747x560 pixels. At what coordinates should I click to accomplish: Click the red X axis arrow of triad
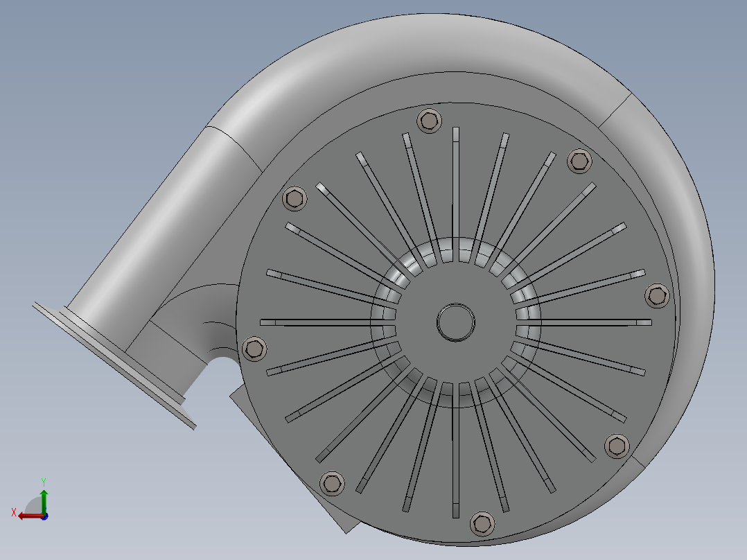pyautogui.click(x=30, y=516)
